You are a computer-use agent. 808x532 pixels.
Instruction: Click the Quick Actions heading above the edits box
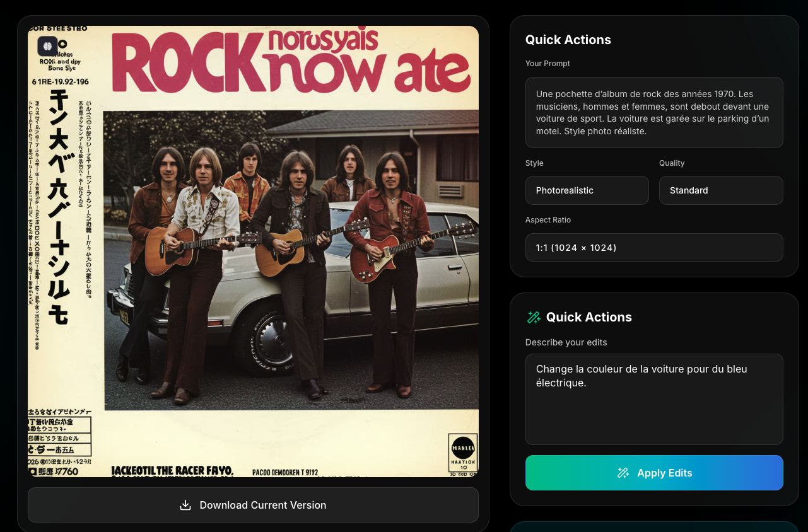coord(588,317)
